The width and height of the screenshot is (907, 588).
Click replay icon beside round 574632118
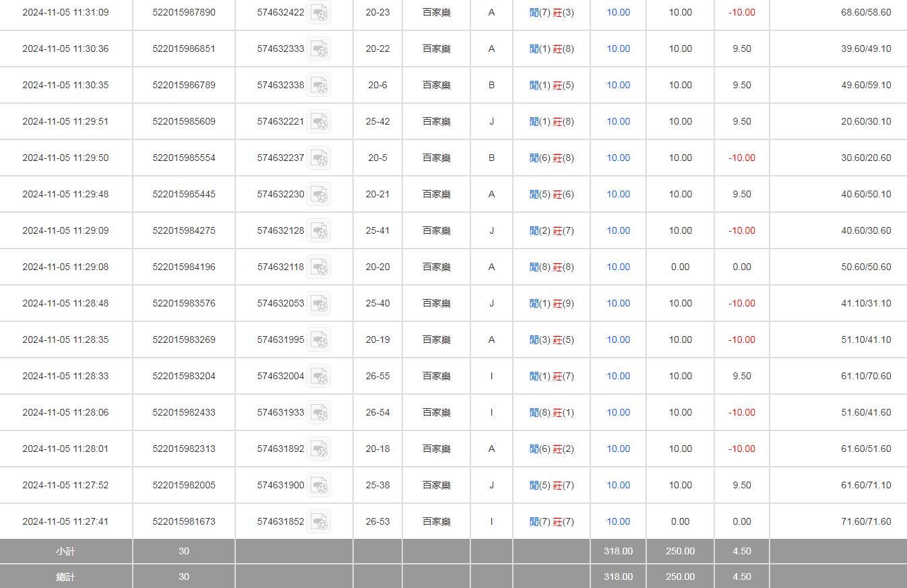[319, 267]
